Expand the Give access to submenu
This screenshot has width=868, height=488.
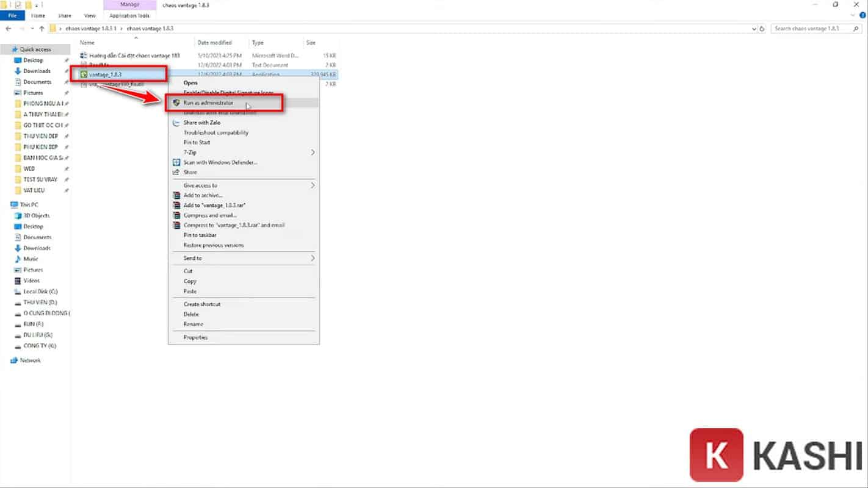[x=313, y=185]
